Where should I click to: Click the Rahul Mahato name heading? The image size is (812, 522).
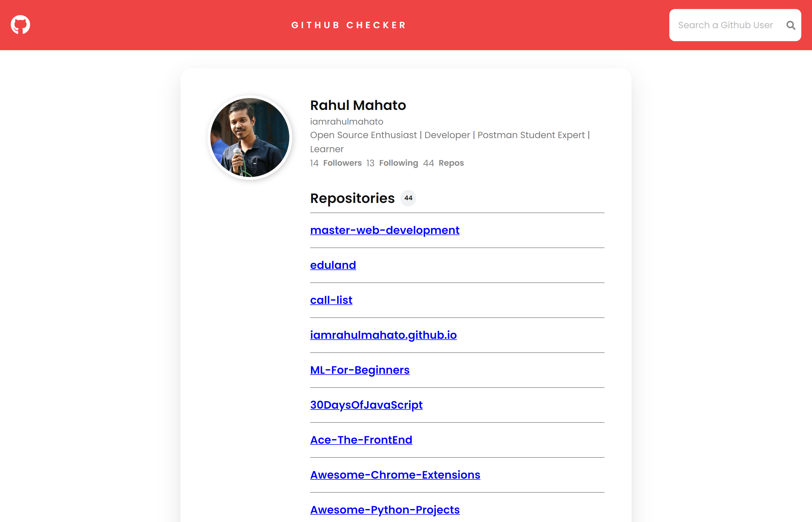[x=358, y=105]
